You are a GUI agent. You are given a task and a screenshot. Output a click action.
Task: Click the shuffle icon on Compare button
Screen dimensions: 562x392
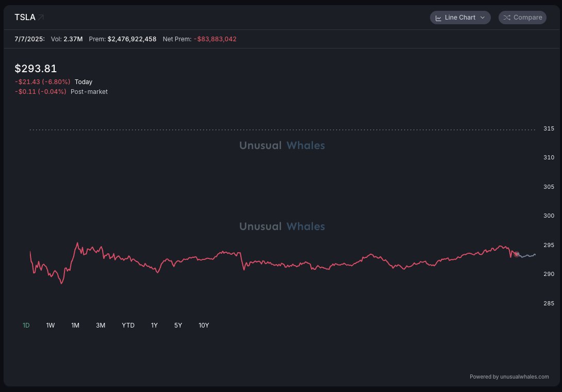click(x=507, y=18)
